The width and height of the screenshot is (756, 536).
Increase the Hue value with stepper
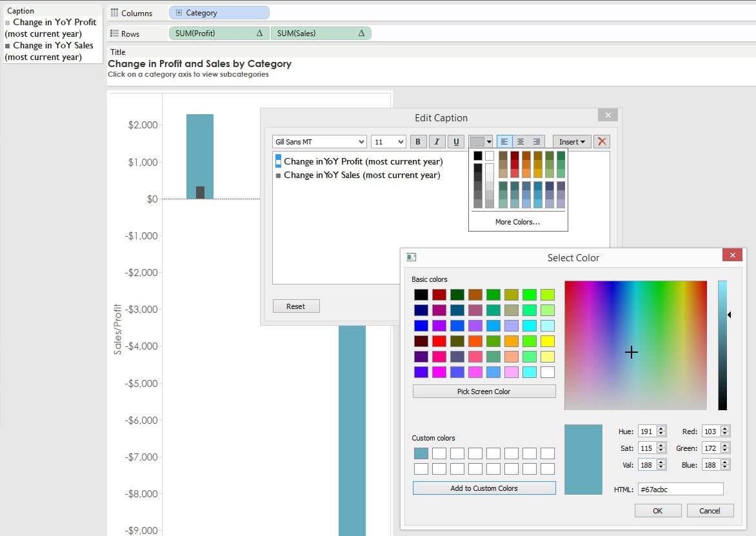pos(661,429)
